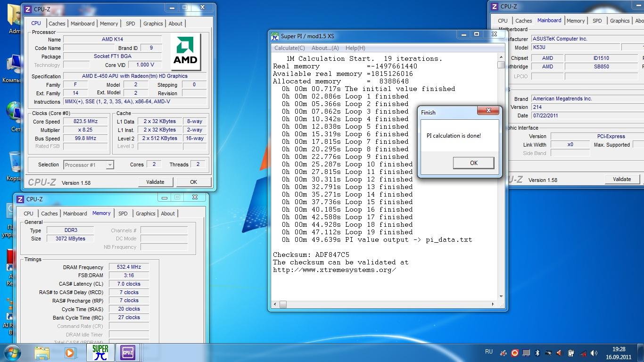The height and width of the screenshot is (362, 644).
Task: Click the title icon of the Mainboard CPU-Z window
Action: (x=495, y=7)
